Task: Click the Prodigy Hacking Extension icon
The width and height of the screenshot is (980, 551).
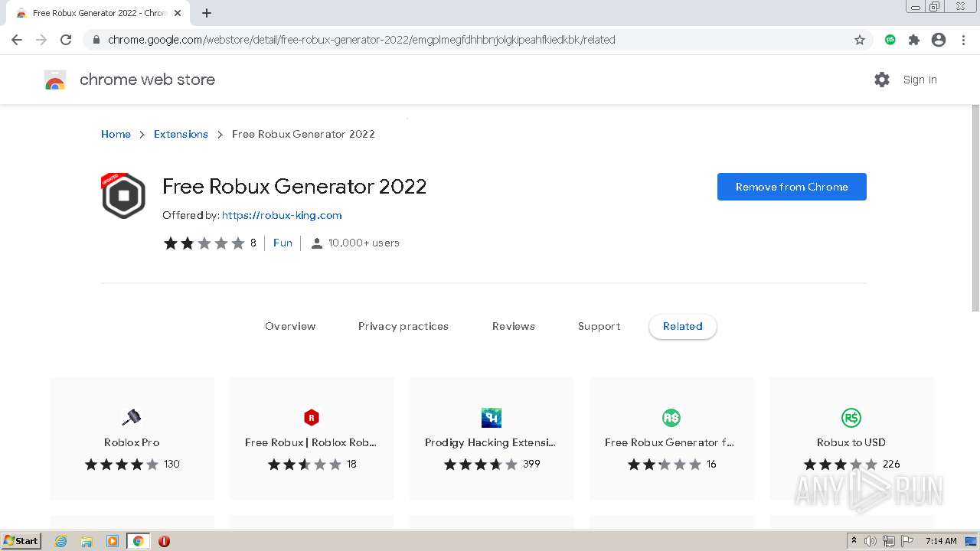Action: [492, 418]
